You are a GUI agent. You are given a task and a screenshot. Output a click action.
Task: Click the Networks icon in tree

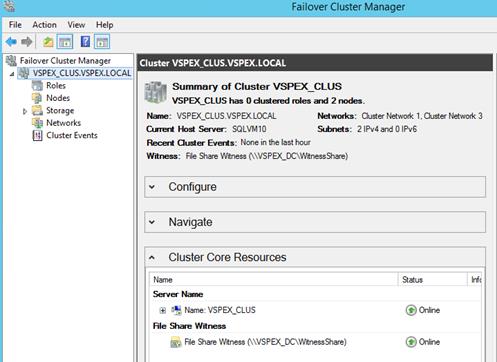(37, 123)
